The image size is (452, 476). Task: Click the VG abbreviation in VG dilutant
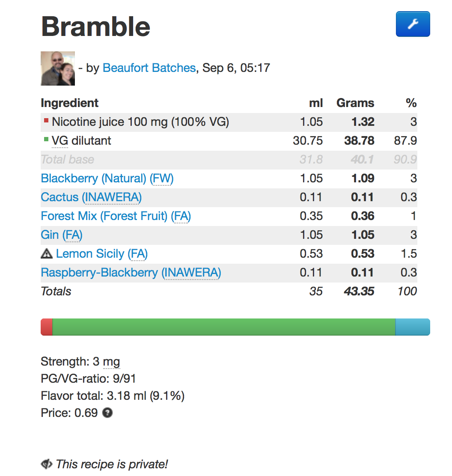point(60,140)
